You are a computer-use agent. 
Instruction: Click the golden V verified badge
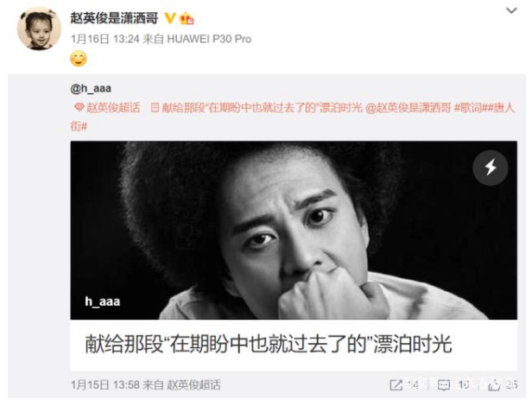pyautogui.click(x=170, y=18)
